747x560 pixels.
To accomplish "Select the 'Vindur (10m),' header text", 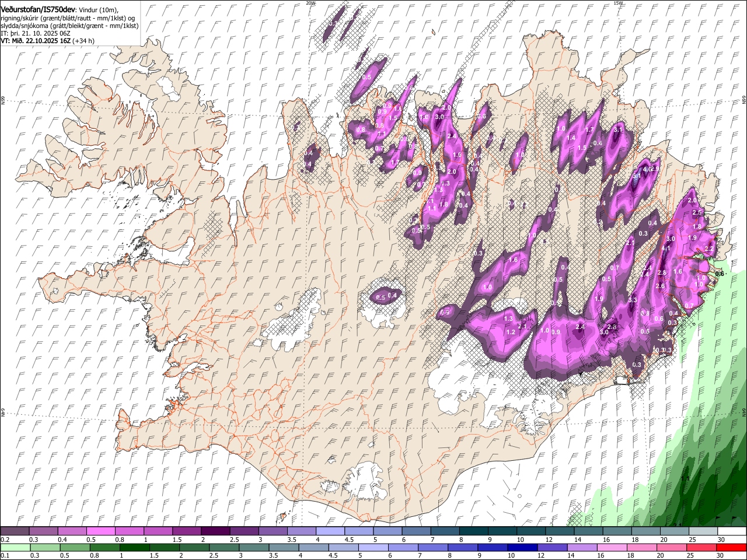I will click(x=99, y=10).
